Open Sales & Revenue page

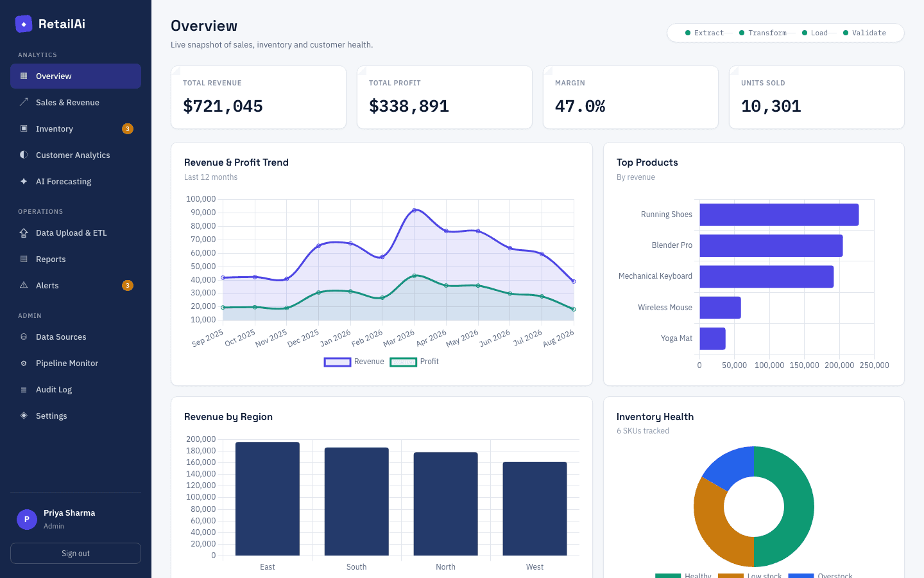pyautogui.click(x=76, y=102)
